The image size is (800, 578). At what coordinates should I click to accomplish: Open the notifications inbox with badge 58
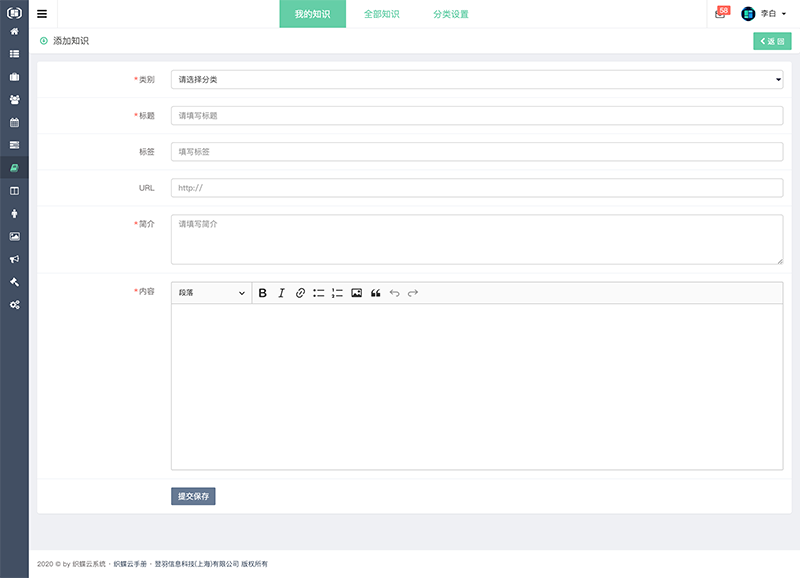pos(720,14)
